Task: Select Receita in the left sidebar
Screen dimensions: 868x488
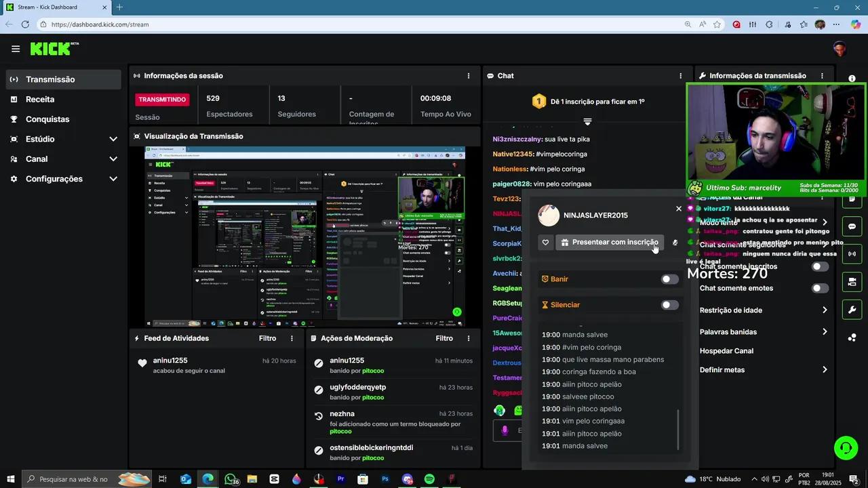Action: coord(40,99)
